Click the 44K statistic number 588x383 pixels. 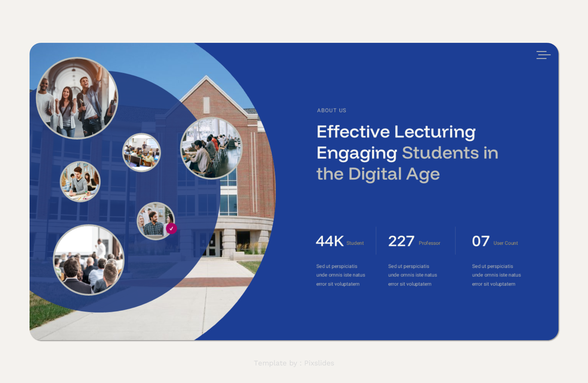[330, 241]
